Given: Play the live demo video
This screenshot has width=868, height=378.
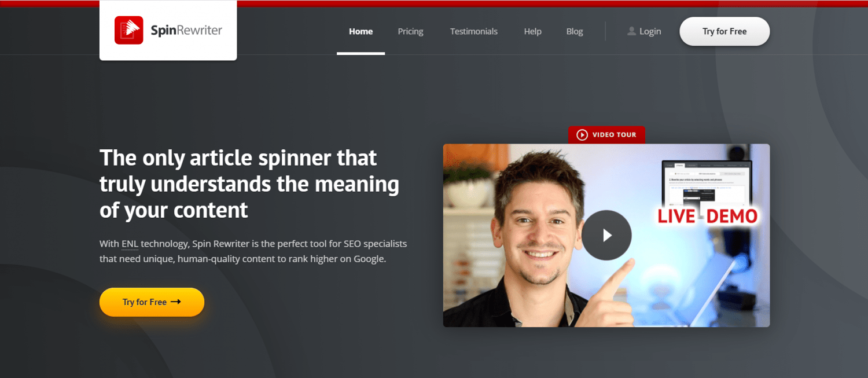Looking at the screenshot, I should click(x=606, y=235).
